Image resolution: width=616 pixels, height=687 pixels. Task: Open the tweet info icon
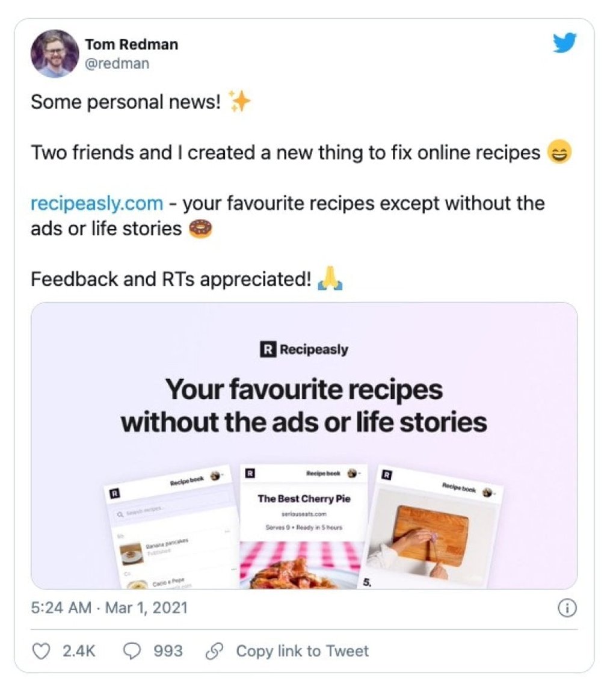coord(567,609)
